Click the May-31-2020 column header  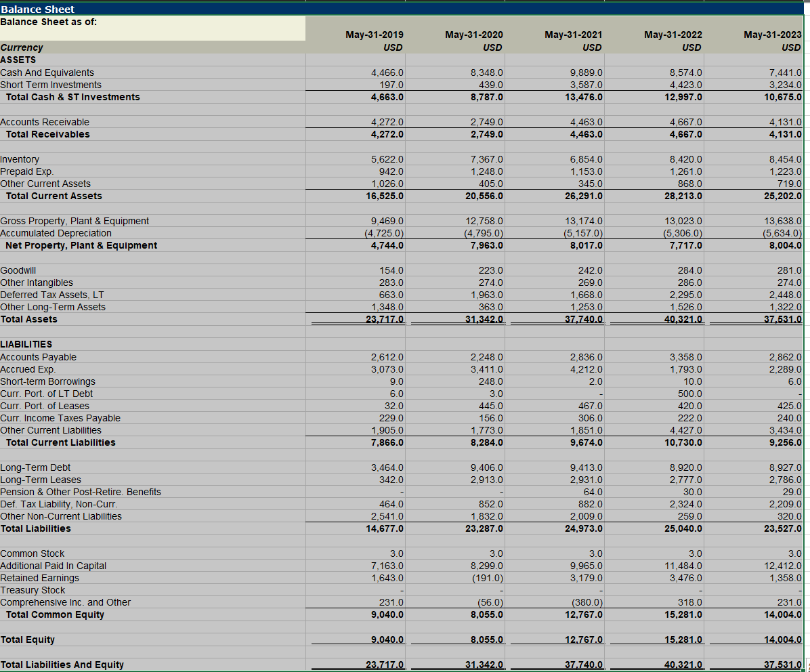pos(474,35)
